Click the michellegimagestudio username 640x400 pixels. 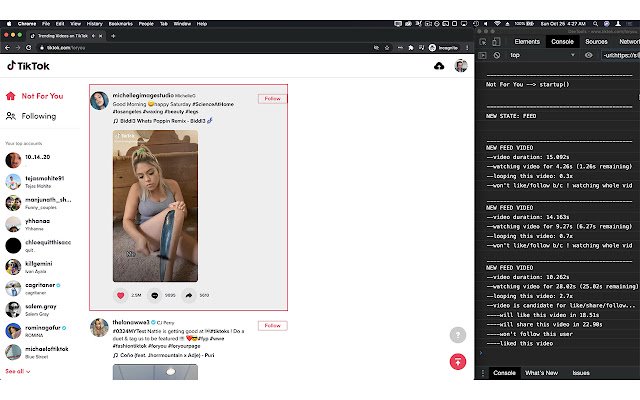coord(143,95)
